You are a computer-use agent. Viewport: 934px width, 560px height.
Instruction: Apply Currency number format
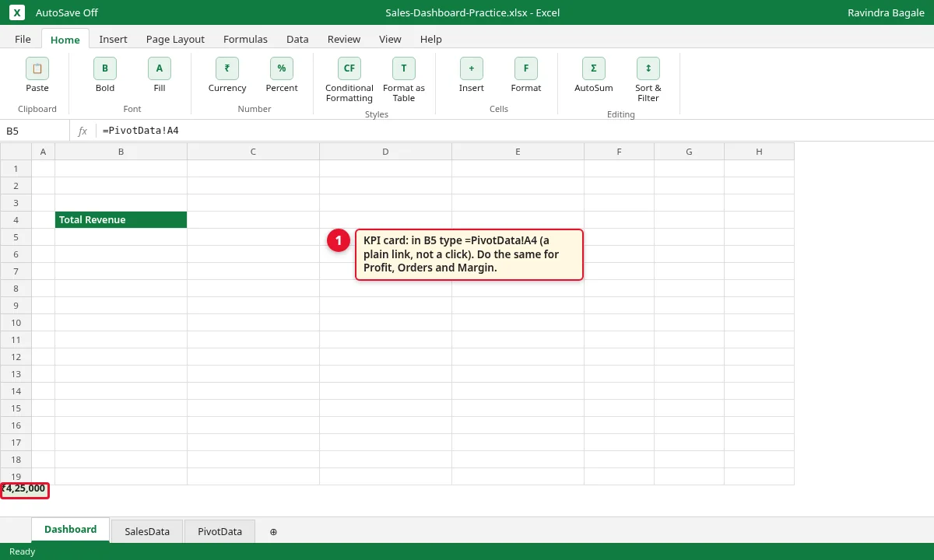[x=227, y=68]
